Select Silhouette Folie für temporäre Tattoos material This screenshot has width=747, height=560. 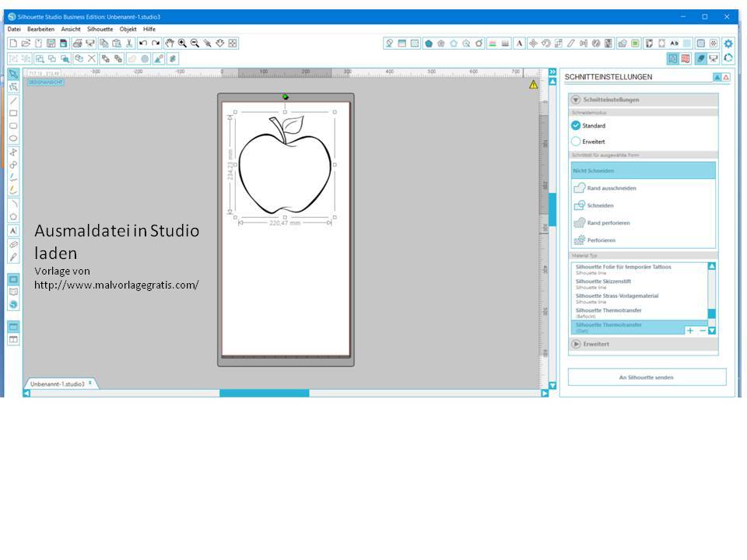[x=640, y=270]
